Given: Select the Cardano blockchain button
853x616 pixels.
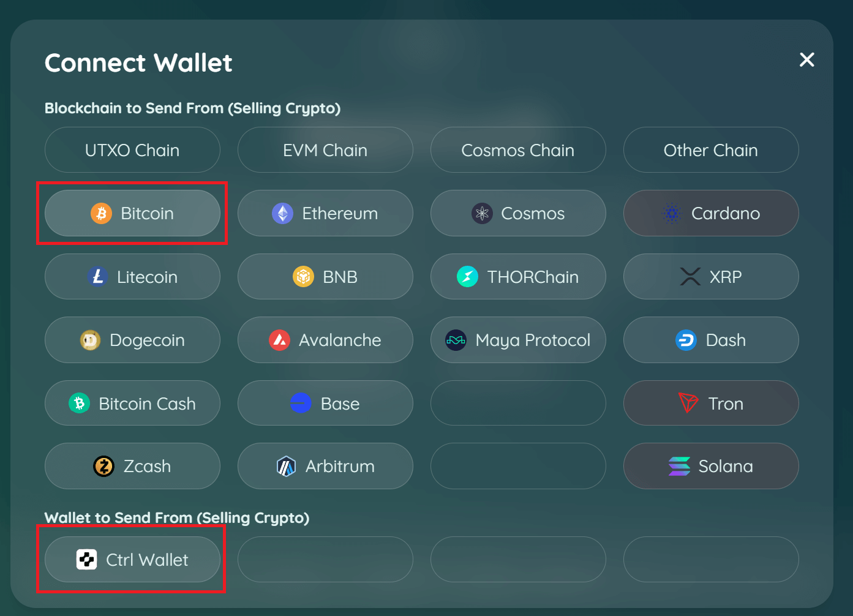Looking at the screenshot, I should 711,213.
